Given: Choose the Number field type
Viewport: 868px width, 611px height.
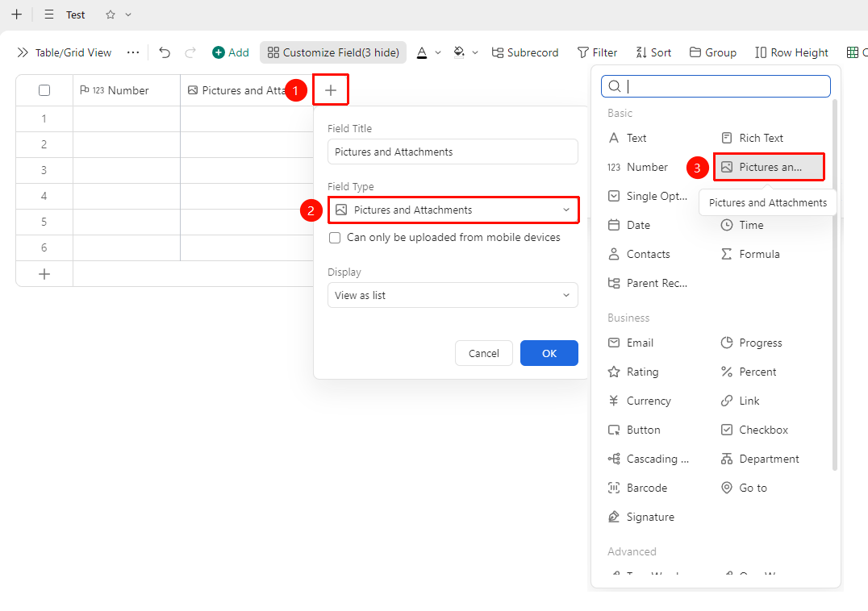Looking at the screenshot, I should coord(638,167).
